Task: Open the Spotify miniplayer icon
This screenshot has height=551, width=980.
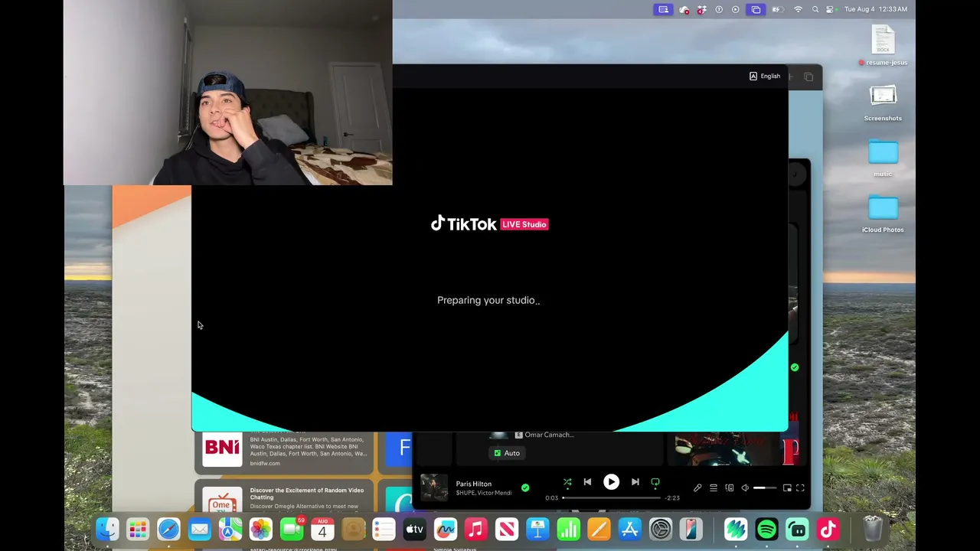Action: [x=787, y=488]
